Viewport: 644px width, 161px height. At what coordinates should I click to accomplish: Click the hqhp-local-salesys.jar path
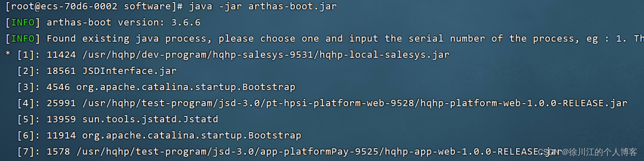(x=263, y=55)
